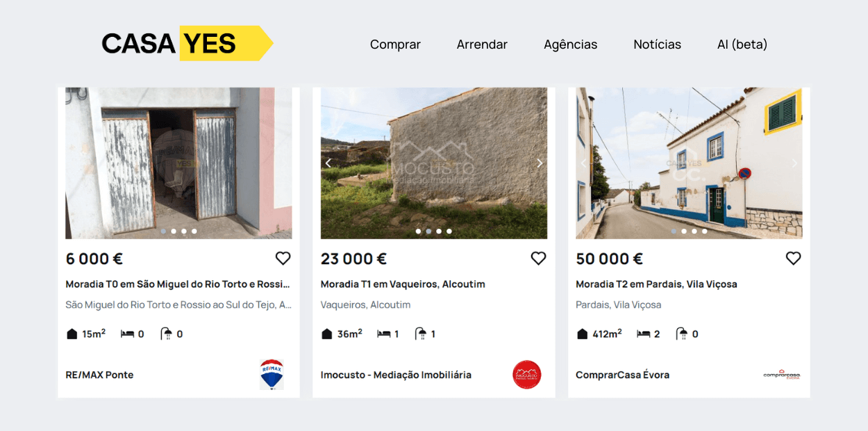The image size is (868, 431).
Task: Click the CASA YES logo
Action: tap(186, 43)
